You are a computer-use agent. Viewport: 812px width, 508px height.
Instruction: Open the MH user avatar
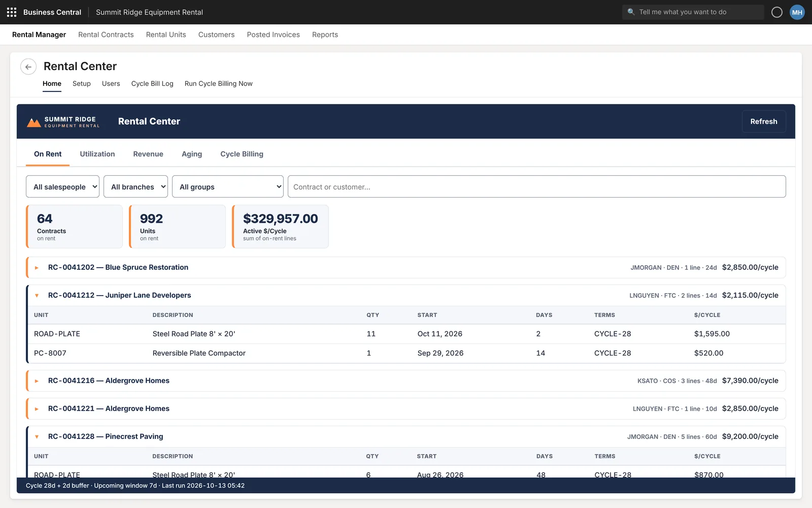pos(797,12)
